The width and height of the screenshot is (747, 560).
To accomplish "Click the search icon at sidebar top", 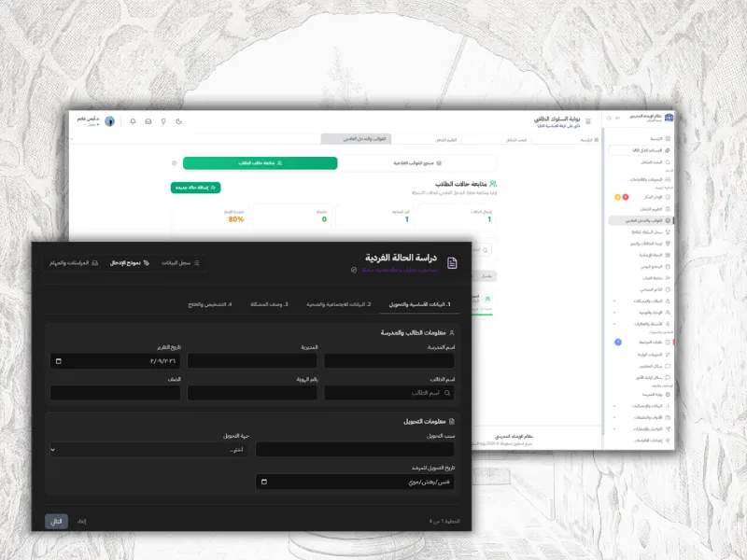I will [x=609, y=118].
